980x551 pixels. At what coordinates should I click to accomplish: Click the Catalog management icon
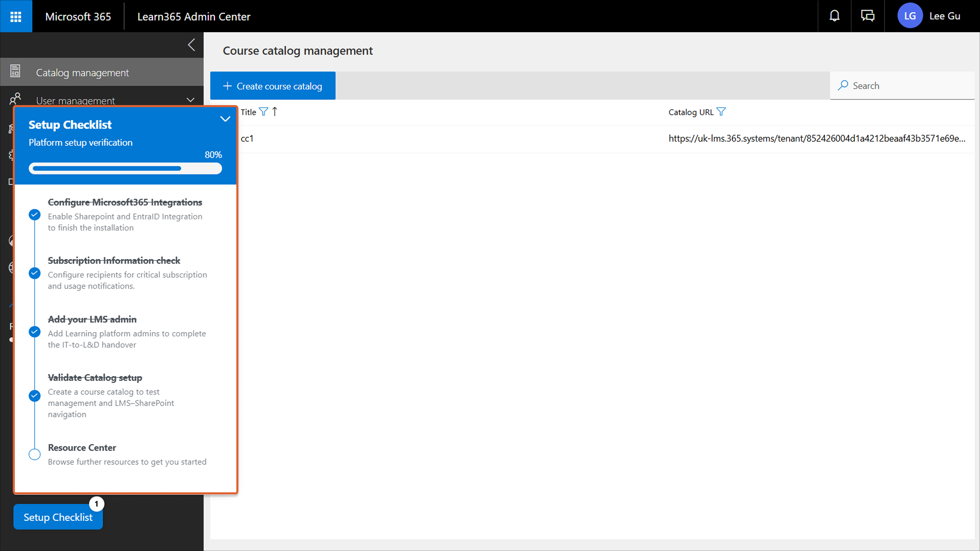click(15, 71)
